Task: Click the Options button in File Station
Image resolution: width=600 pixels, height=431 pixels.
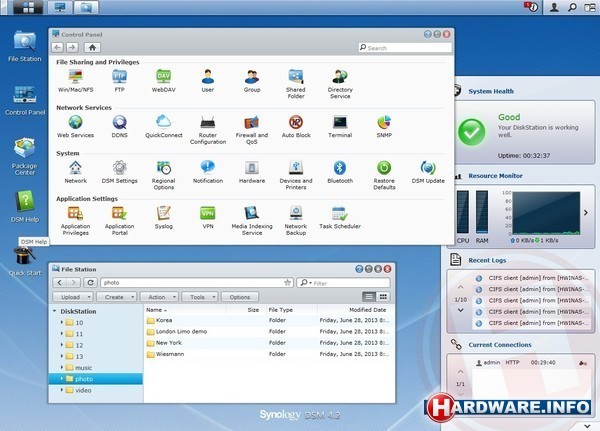Action: tap(240, 297)
